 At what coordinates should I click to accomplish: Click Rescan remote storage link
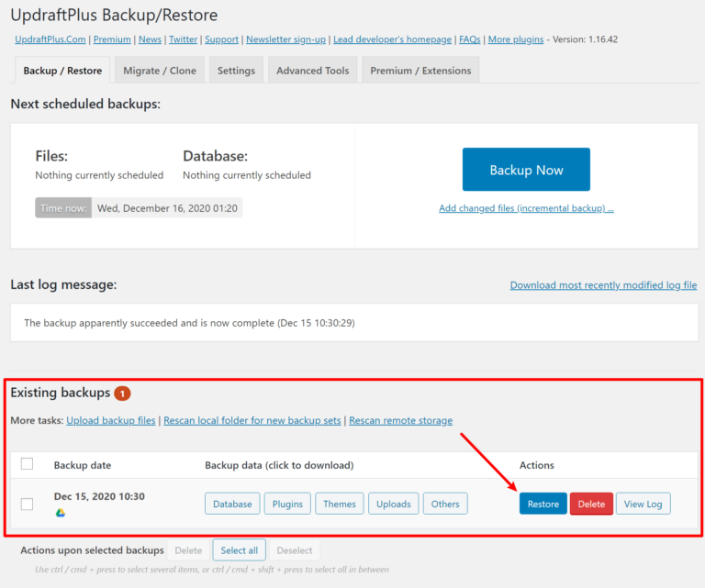(400, 420)
